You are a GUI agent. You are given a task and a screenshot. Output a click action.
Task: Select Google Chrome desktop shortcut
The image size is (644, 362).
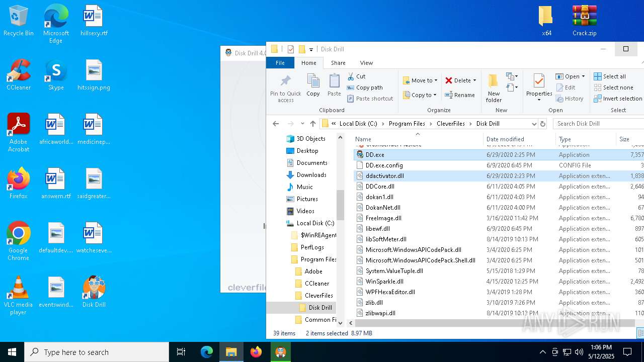tap(19, 241)
